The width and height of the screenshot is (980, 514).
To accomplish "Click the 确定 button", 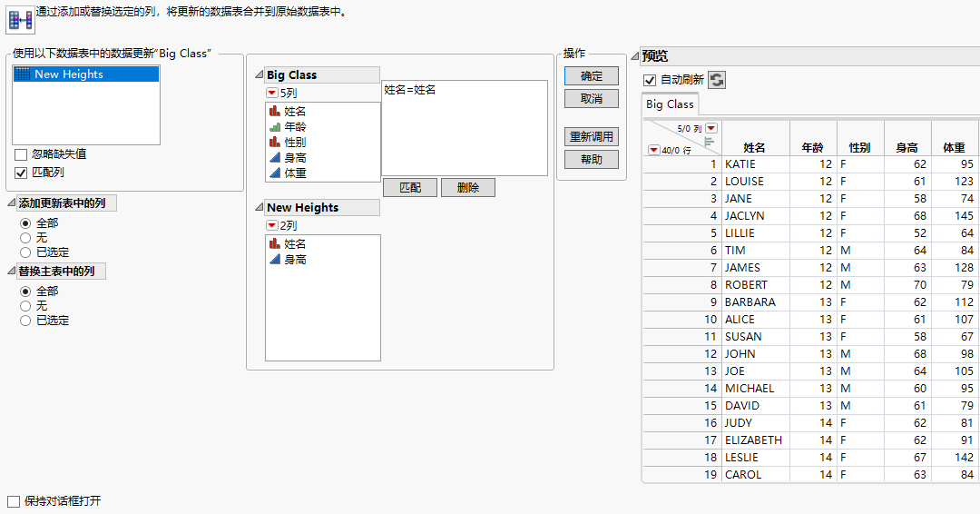I will [592, 76].
